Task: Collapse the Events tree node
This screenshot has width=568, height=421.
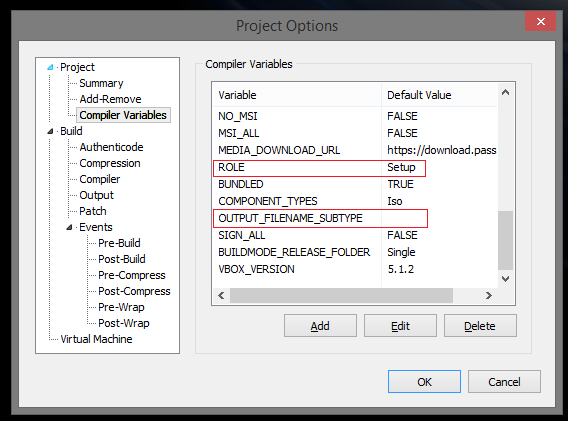Action: pos(69,228)
